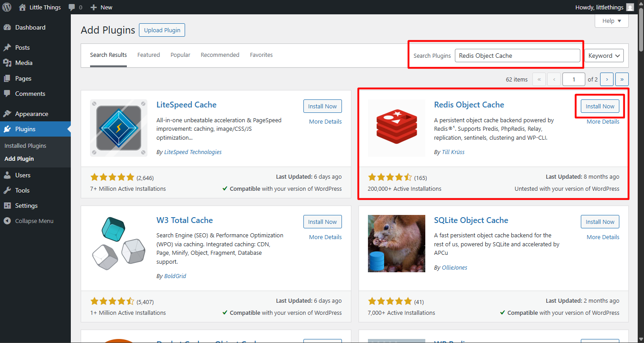Open the Dashboard menu in the sidebar
Screen dimensions: 644x343
click(30, 27)
